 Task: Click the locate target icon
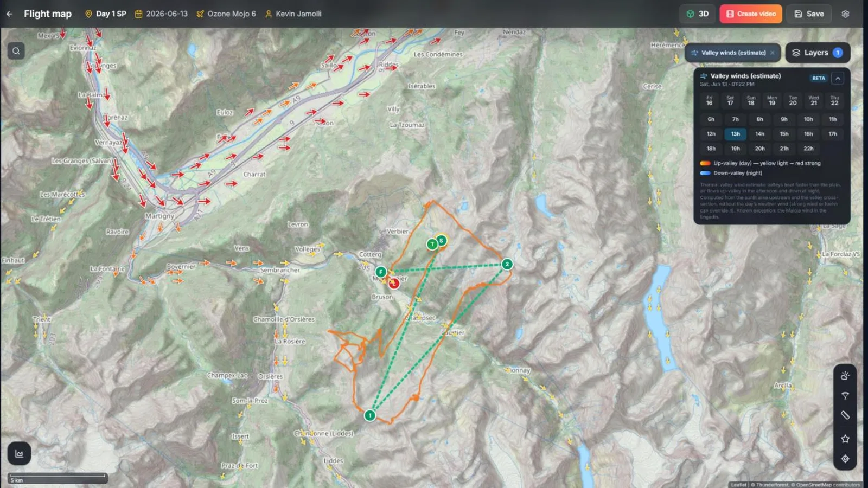point(845,459)
